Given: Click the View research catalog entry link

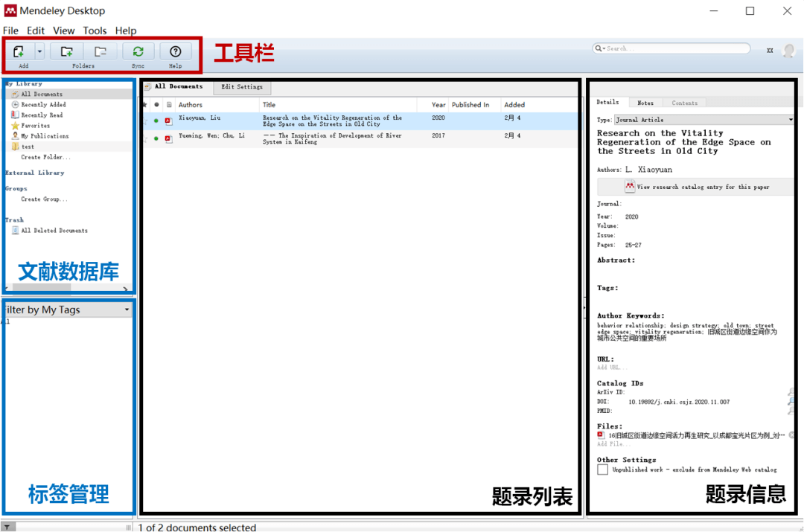Looking at the screenshot, I should (x=697, y=187).
